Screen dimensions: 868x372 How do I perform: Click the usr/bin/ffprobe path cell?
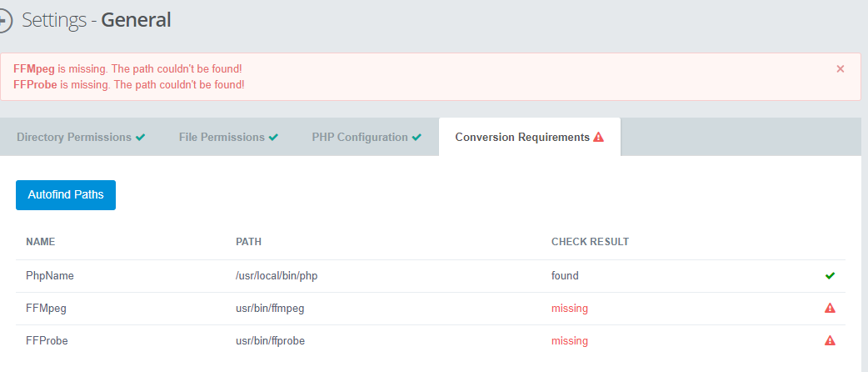pyautogui.click(x=270, y=341)
